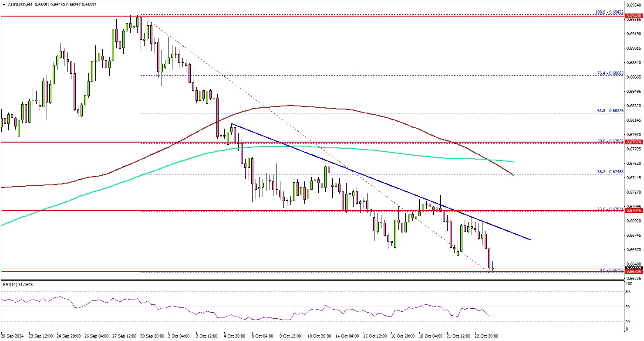Click the latest candlestick near 0.66337

(x=492, y=269)
